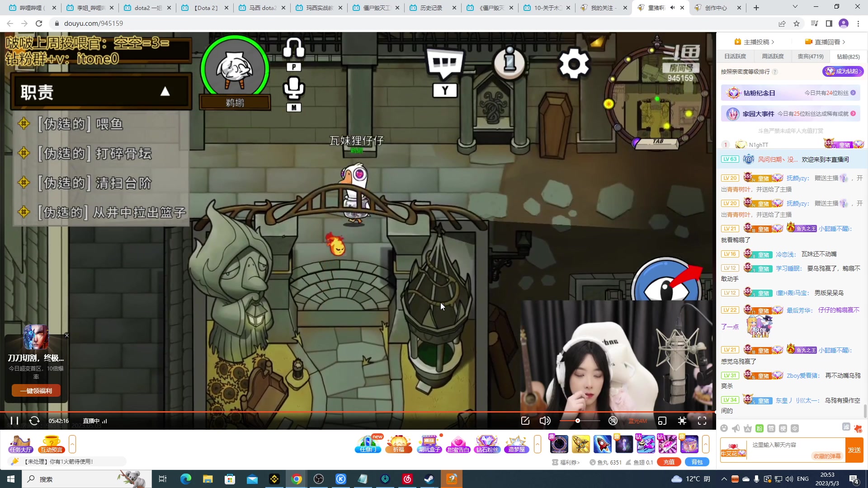Switch to the 日活跃度 tab
Viewport: 868px width, 488px height.
pyautogui.click(x=735, y=56)
